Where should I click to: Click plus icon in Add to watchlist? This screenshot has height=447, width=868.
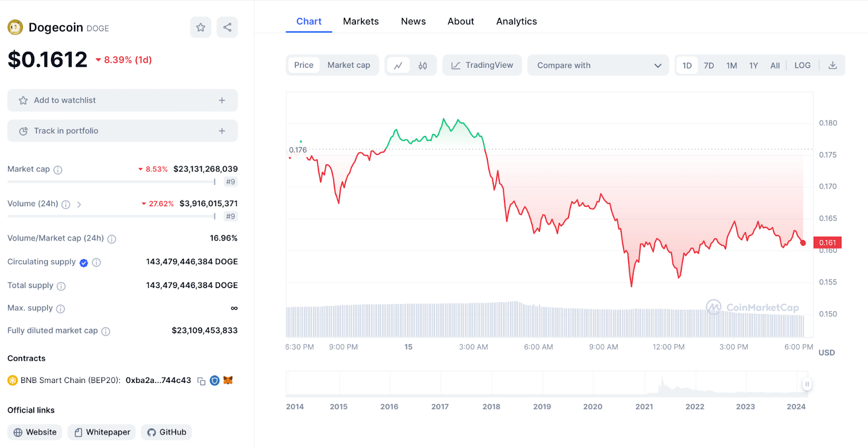[x=222, y=100]
